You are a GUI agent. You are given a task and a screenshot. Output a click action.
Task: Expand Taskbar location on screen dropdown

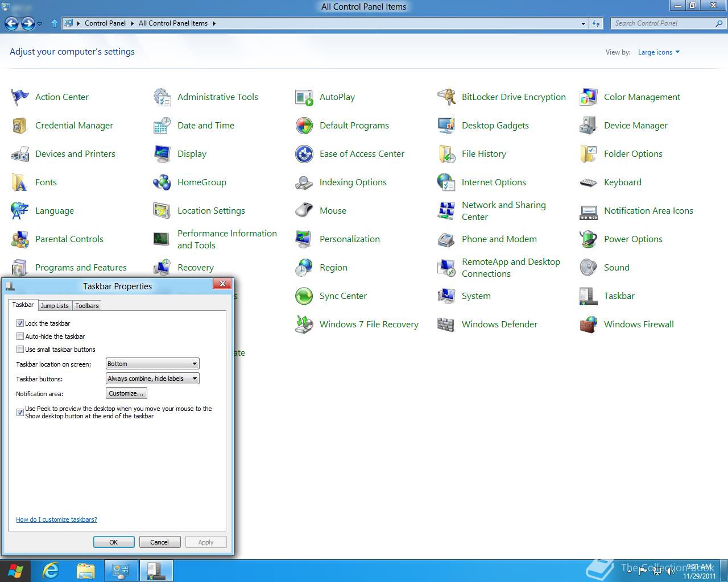(152, 364)
